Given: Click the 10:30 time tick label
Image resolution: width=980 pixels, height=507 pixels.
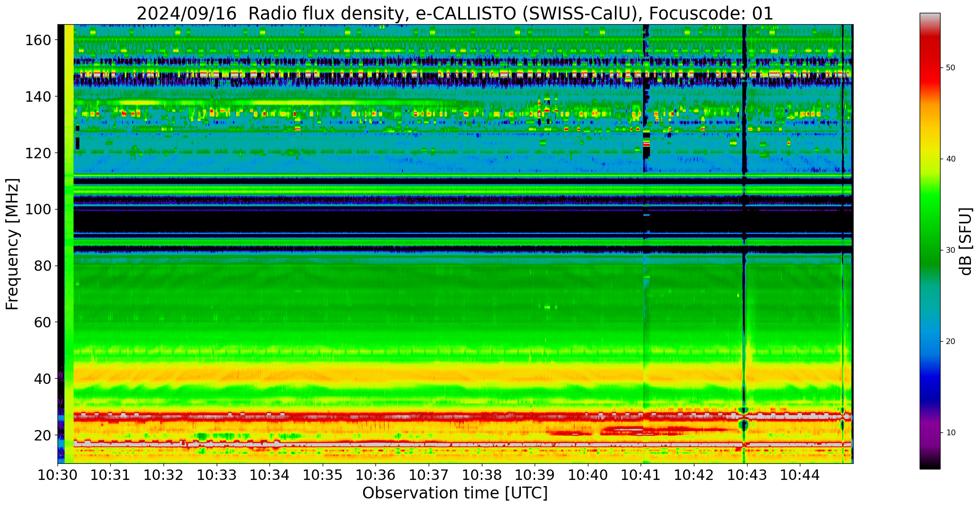Looking at the screenshot, I should [x=58, y=475].
